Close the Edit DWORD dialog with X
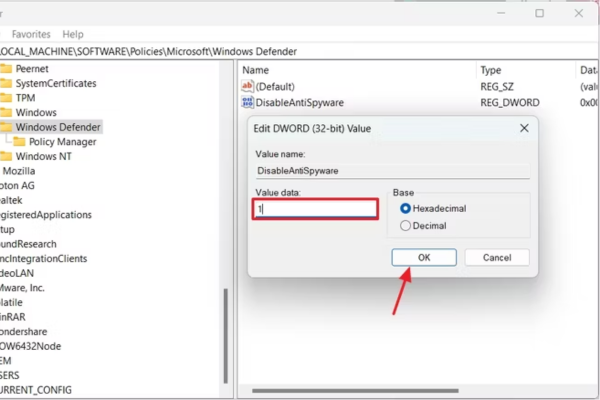Image resolution: width=600 pixels, height=400 pixels. coord(524,128)
